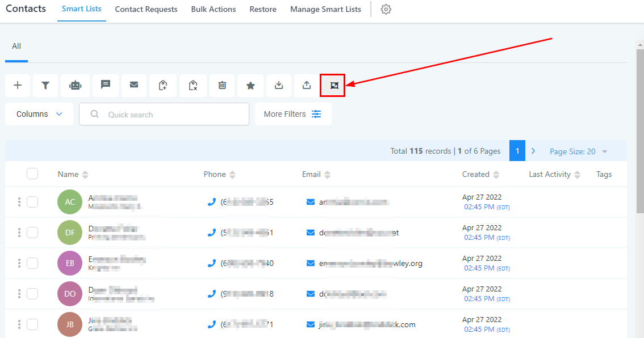
Task: Click the add tag icon
Action: (163, 85)
